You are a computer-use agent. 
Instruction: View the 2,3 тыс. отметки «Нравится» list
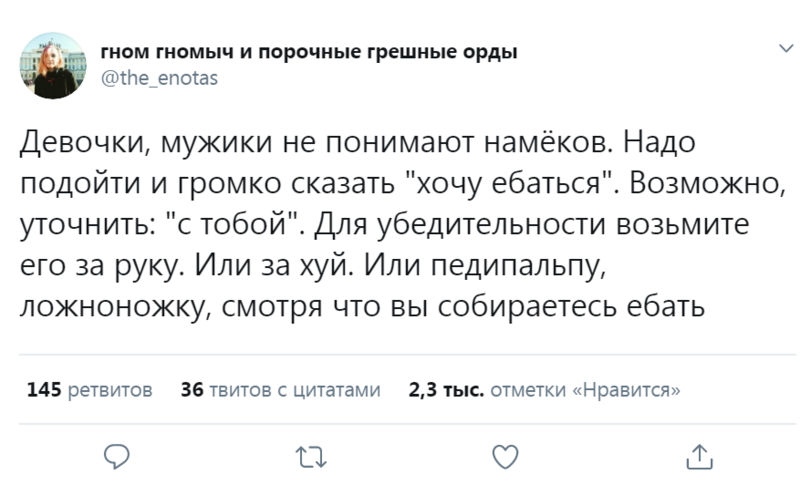point(545,390)
